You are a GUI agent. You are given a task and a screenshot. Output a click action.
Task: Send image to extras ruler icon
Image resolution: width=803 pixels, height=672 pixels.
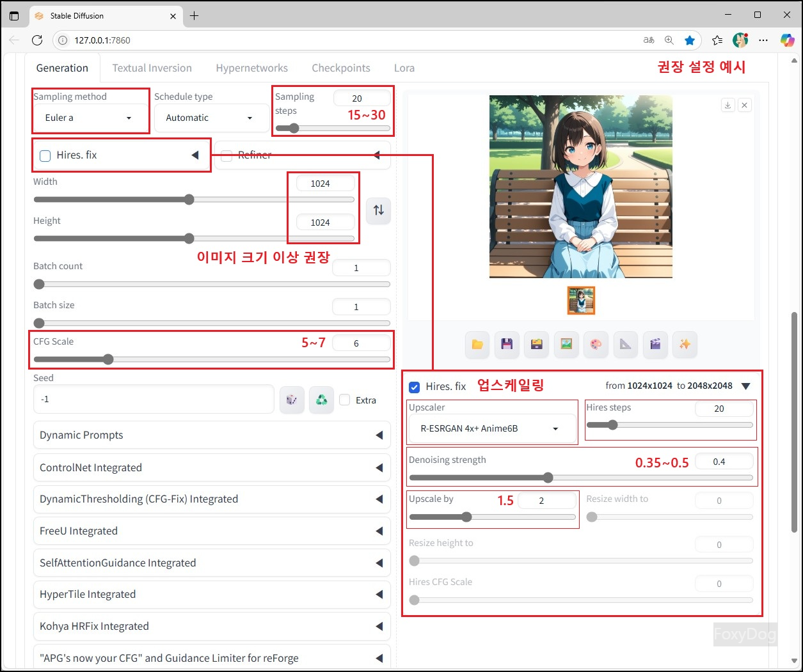(626, 345)
